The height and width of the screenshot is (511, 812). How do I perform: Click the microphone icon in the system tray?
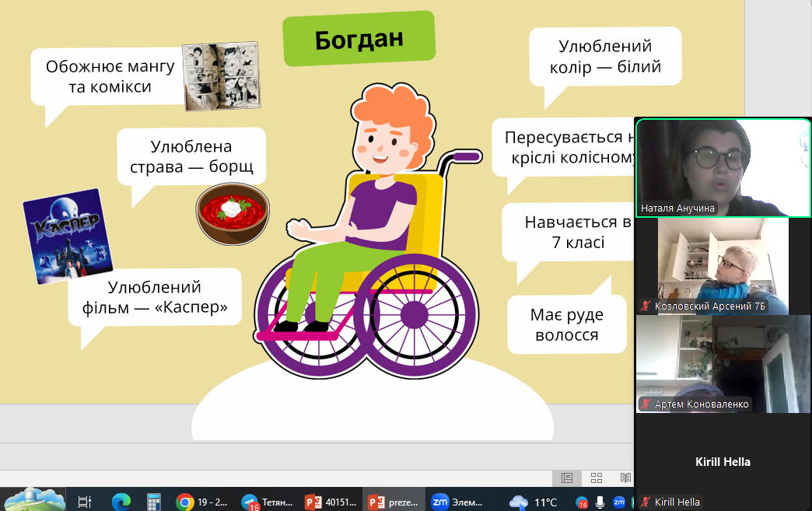click(x=600, y=502)
